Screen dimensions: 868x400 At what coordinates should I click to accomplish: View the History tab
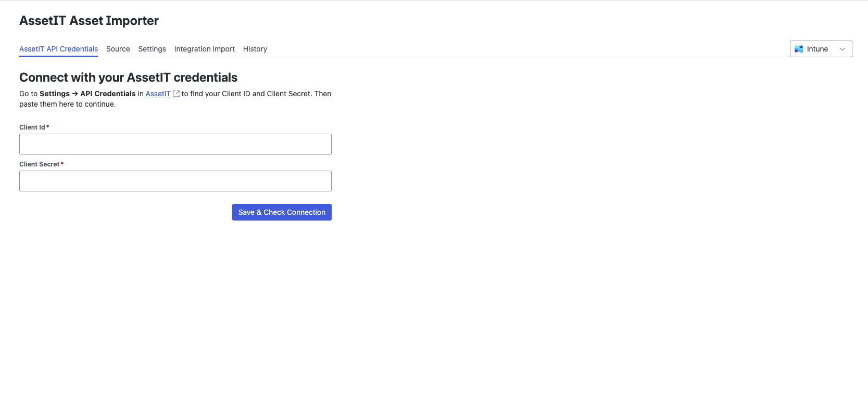point(255,49)
